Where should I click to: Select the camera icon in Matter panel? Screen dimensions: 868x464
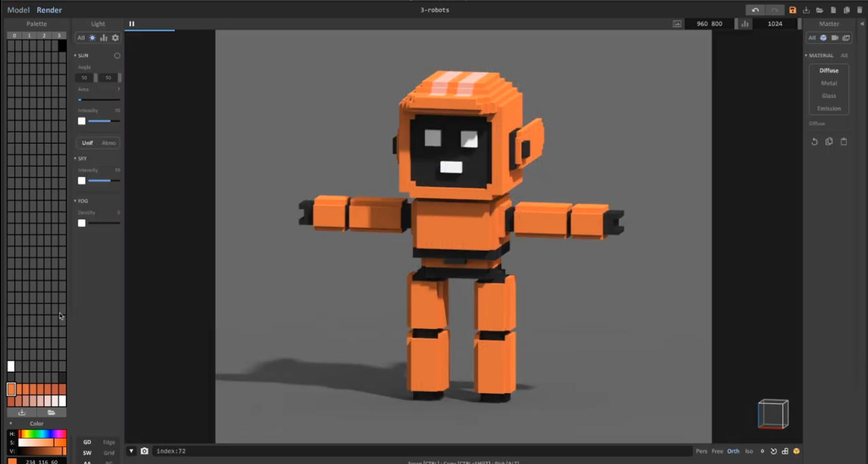click(835, 38)
